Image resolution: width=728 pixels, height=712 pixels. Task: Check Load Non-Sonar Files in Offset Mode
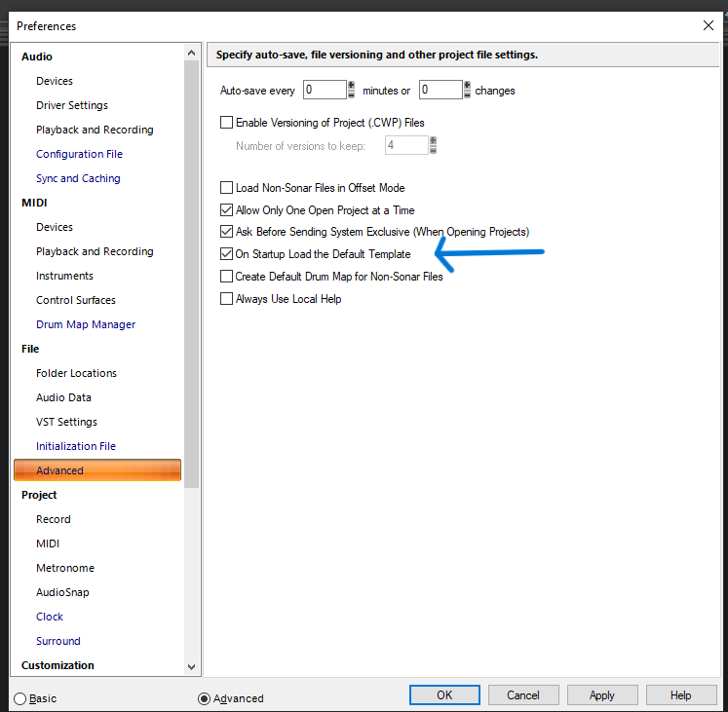click(x=226, y=188)
